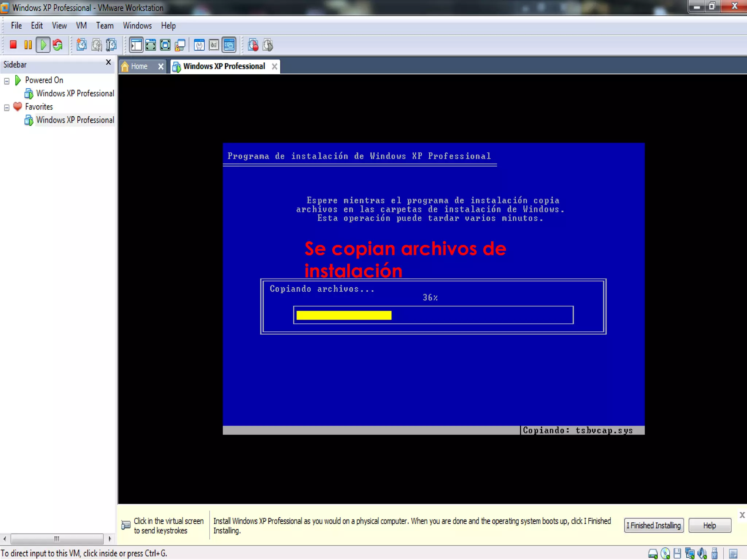Click the red Power Off button

pyautogui.click(x=13, y=45)
